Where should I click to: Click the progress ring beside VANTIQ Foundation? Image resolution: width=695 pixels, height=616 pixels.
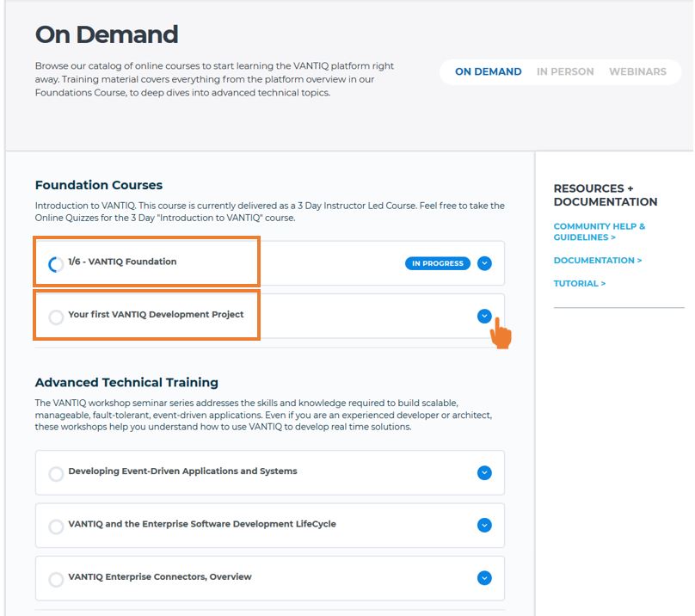(56, 264)
